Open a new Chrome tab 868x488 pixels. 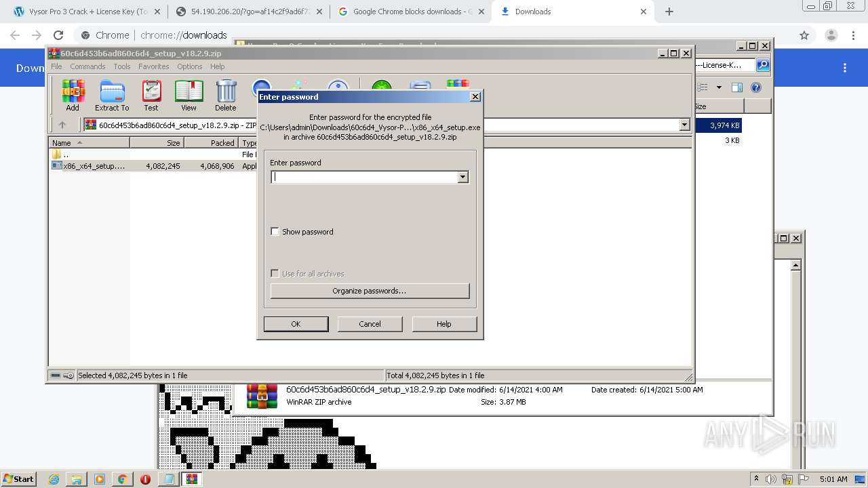[669, 12]
